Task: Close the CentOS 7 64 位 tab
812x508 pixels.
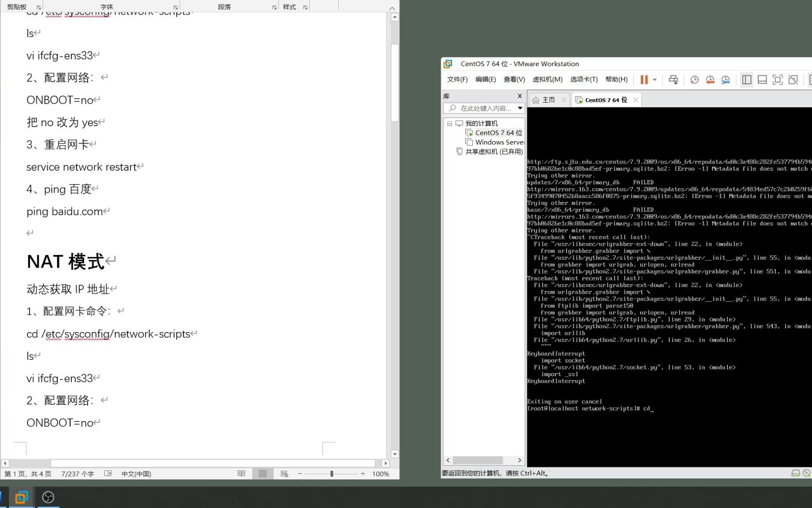Action: point(635,100)
